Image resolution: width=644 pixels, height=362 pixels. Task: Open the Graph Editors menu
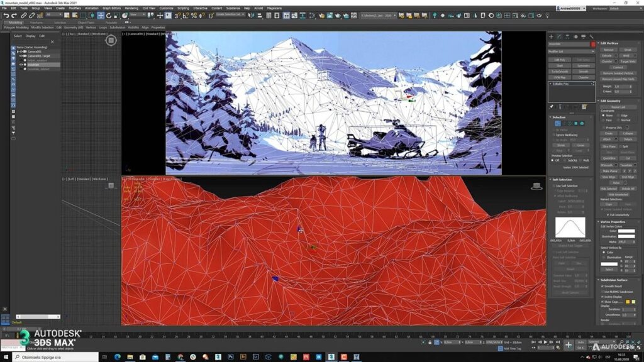(112, 8)
